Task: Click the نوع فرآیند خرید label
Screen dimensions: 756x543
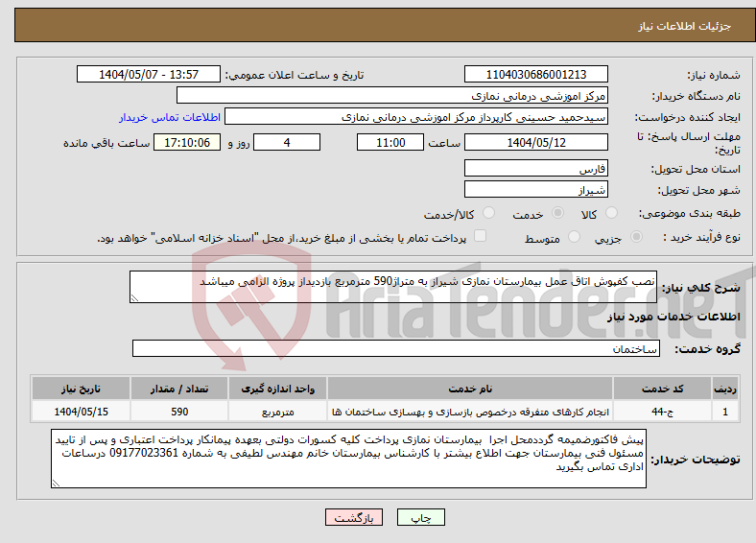Action: [701, 237]
